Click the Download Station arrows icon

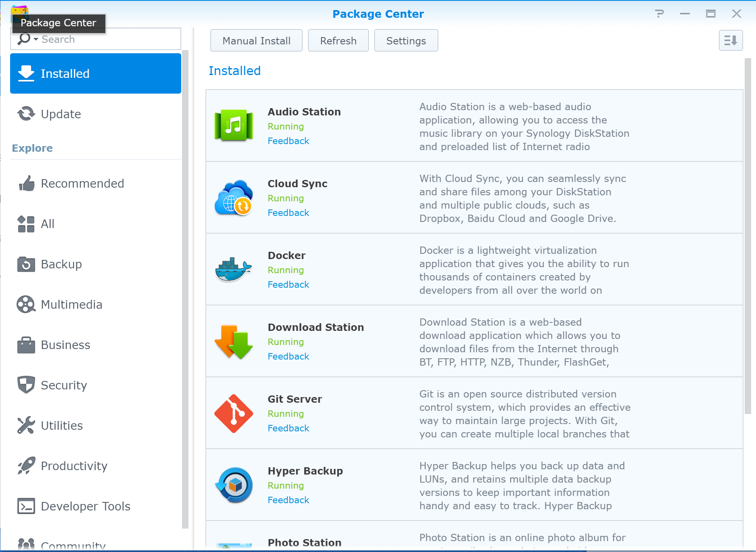pos(234,342)
